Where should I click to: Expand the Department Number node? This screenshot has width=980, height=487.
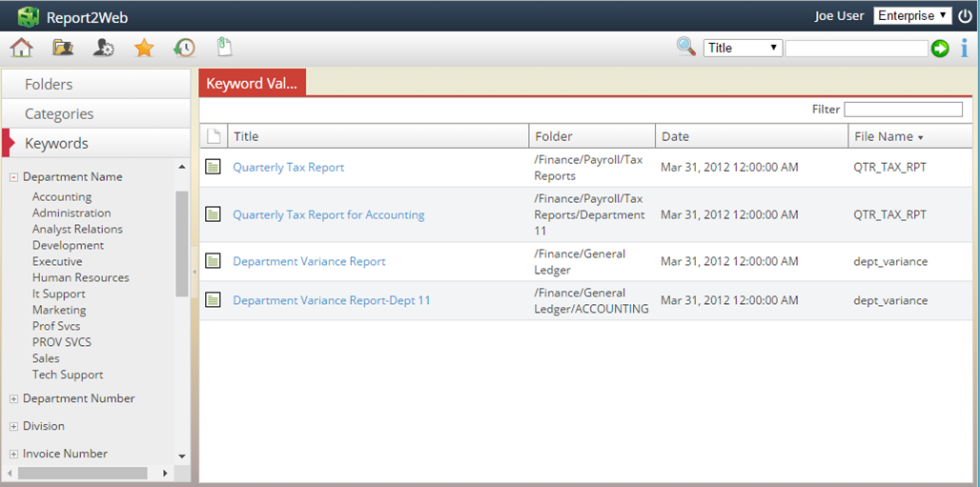coord(14,399)
